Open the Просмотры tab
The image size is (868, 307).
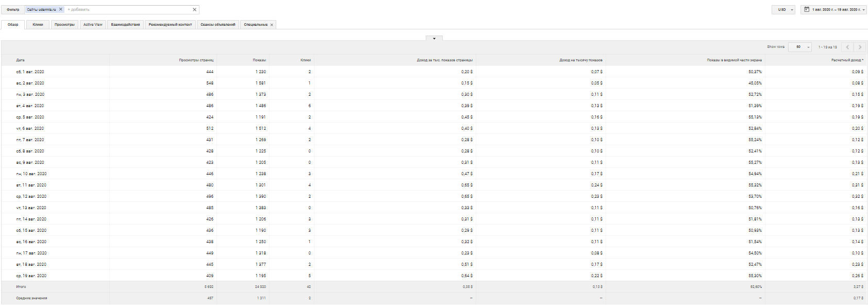point(64,25)
